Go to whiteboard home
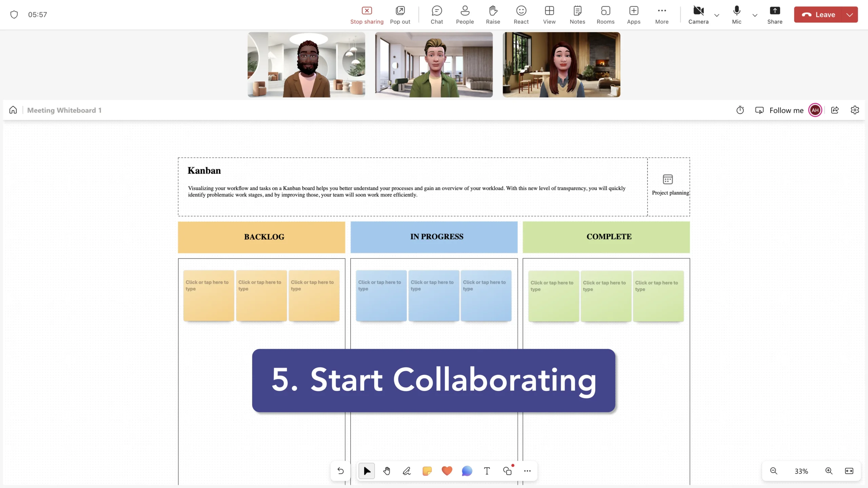868x488 pixels. pyautogui.click(x=13, y=110)
